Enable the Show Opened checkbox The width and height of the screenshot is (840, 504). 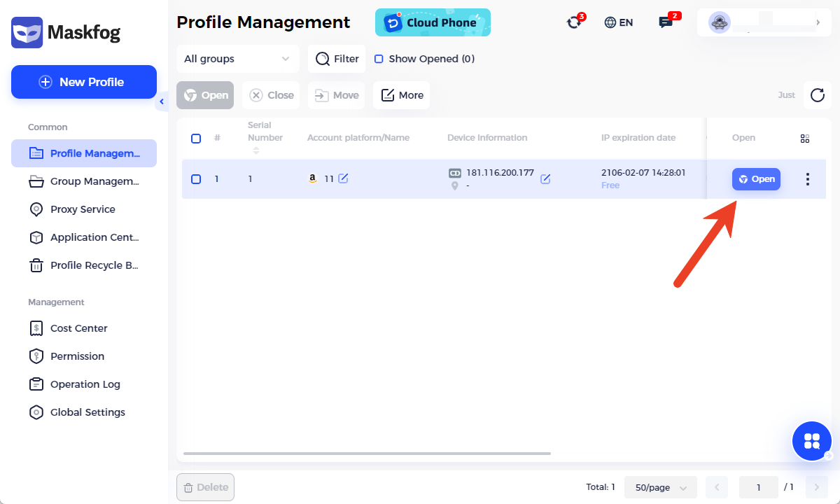379,59
